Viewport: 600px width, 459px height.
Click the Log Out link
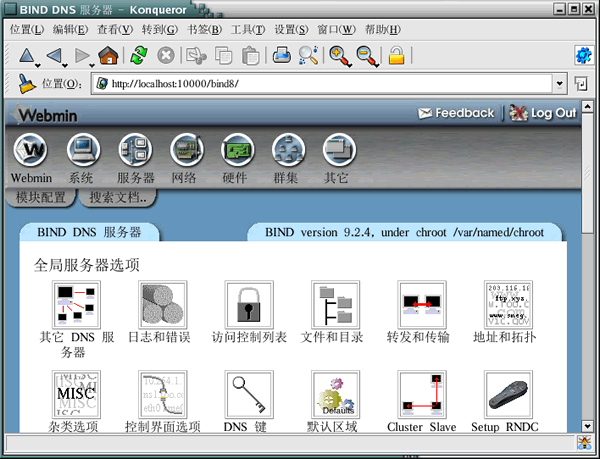click(543, 113)
